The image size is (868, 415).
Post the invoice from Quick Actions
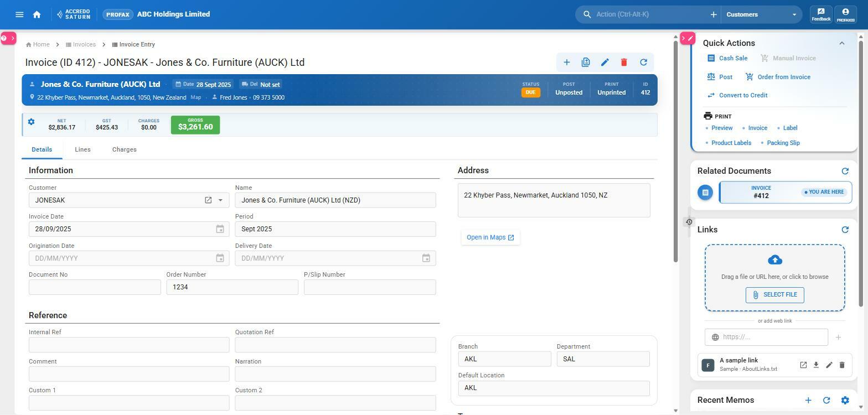click(720, 77)
